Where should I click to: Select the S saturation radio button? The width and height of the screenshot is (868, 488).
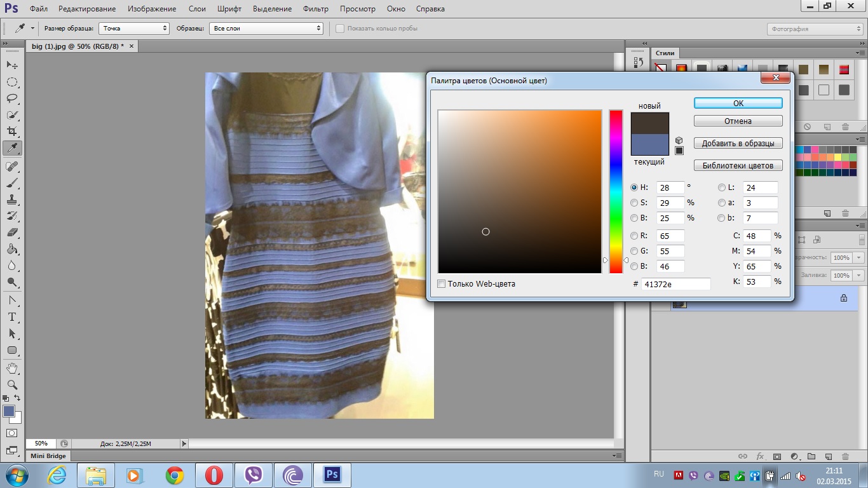coord(634,203)
